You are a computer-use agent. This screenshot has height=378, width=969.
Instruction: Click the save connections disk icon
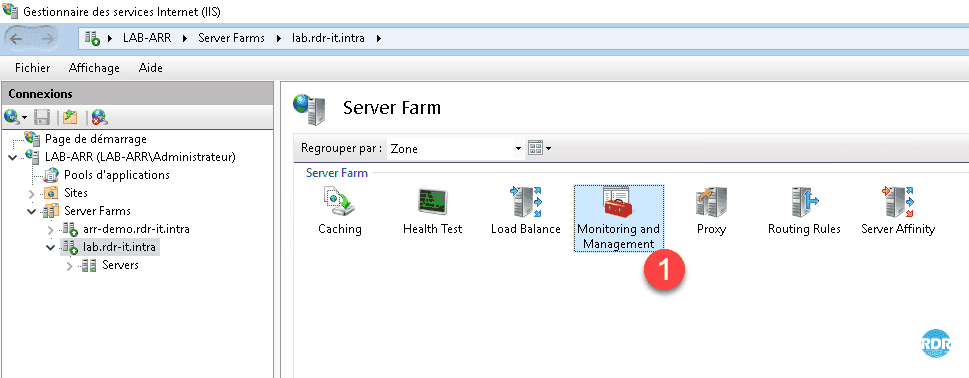tap(41, 116)
